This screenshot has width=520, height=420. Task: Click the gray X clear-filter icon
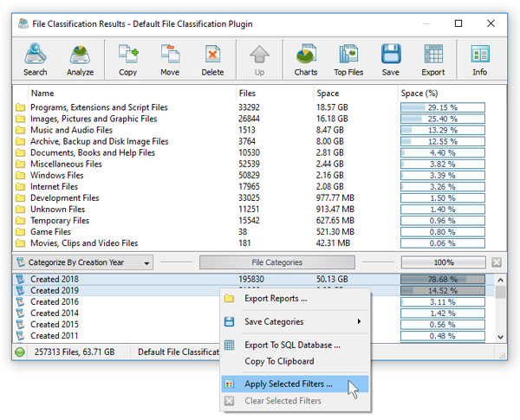point(497,262)
